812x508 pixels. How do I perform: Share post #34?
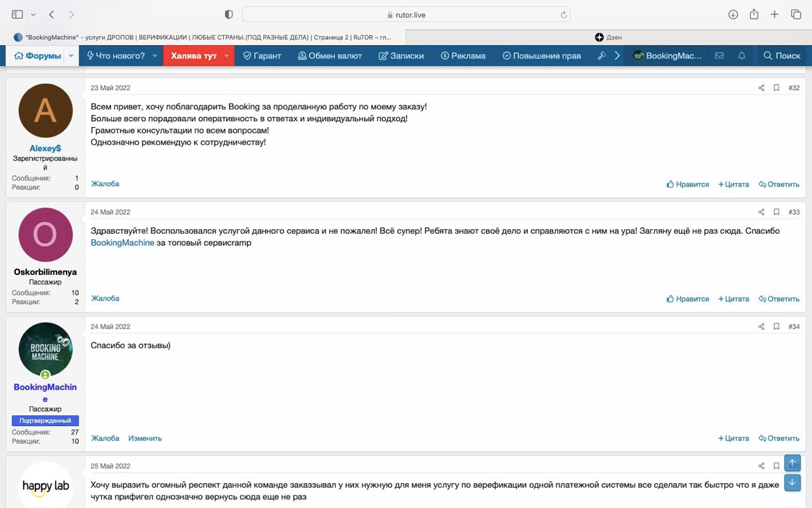761,326
